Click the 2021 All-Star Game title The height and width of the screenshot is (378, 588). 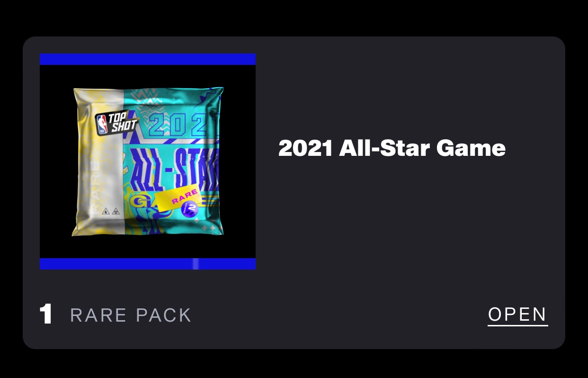pyautogui.click(x=392, y=148)
